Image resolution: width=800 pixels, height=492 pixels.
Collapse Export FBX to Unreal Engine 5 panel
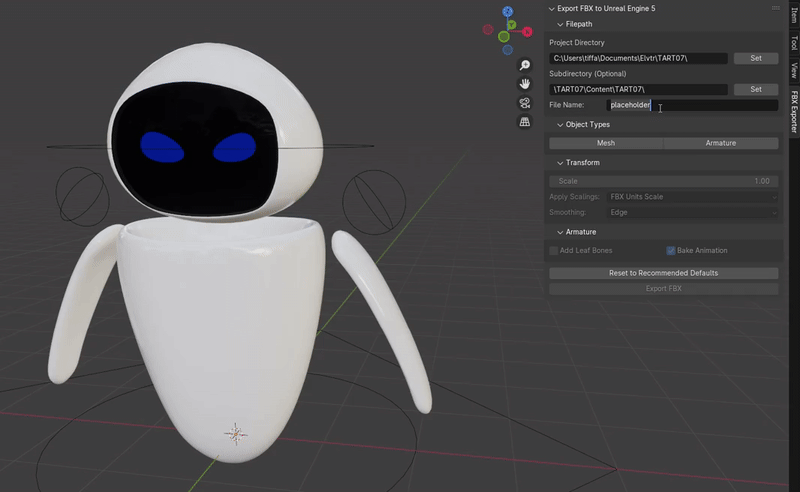tap(552, 9)
